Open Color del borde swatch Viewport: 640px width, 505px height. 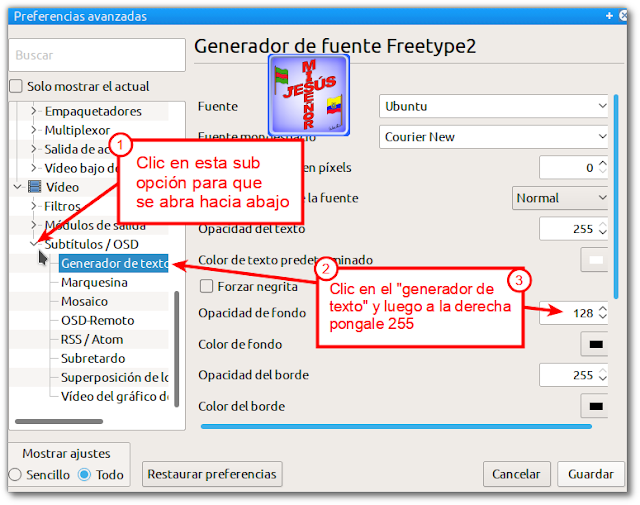point(596,406)
